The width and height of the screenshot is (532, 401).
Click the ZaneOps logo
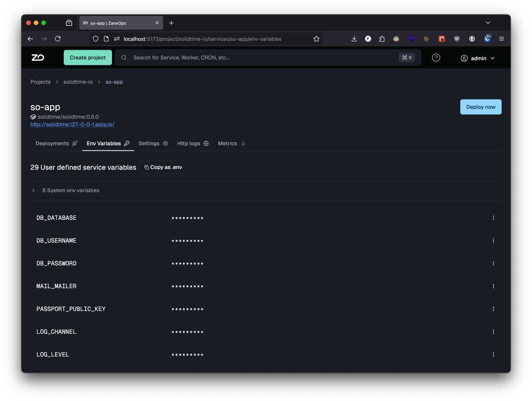38,58
